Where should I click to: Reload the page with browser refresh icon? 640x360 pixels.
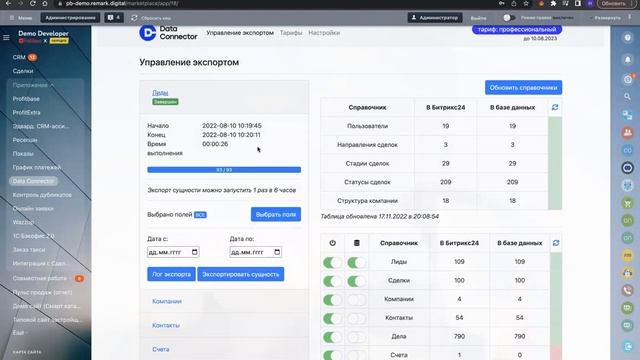point(33,3)
